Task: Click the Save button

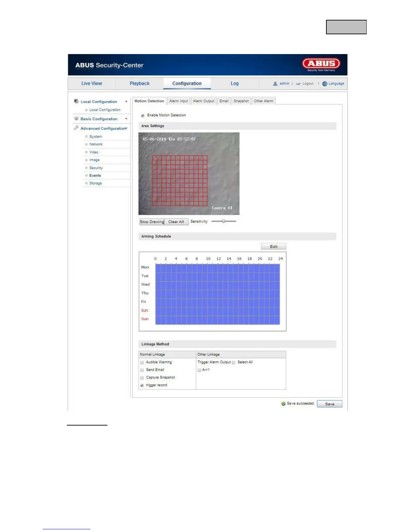Action: click(330, 404)
